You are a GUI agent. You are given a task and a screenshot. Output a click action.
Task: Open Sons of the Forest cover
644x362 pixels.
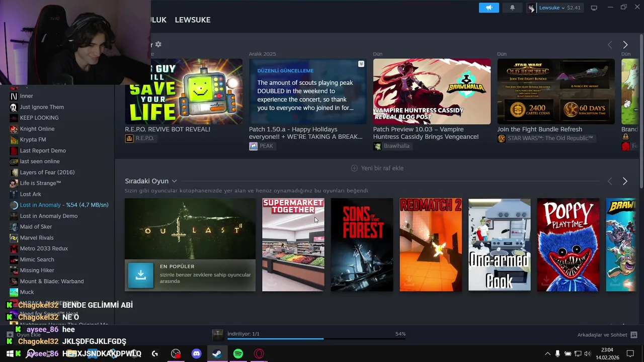(362, 244)
